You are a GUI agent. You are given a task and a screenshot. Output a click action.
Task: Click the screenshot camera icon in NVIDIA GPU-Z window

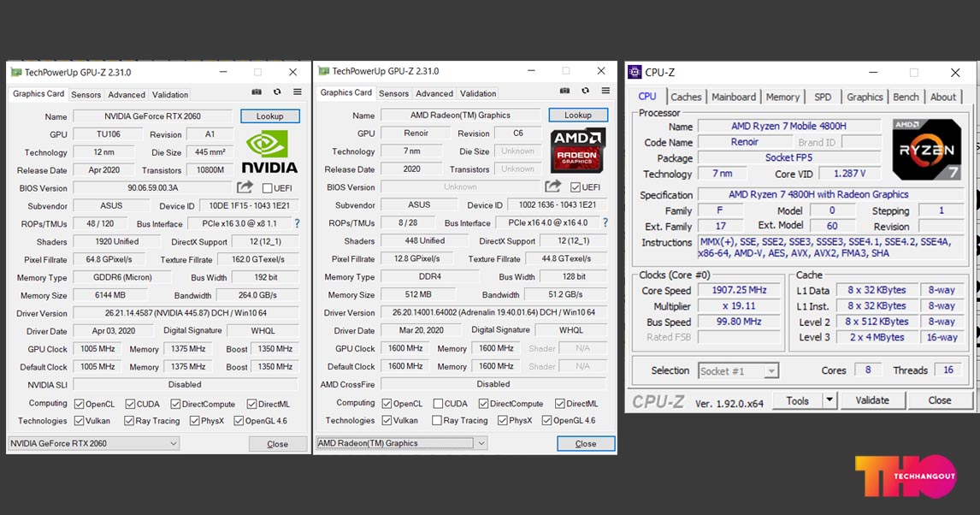click(257, 92)
